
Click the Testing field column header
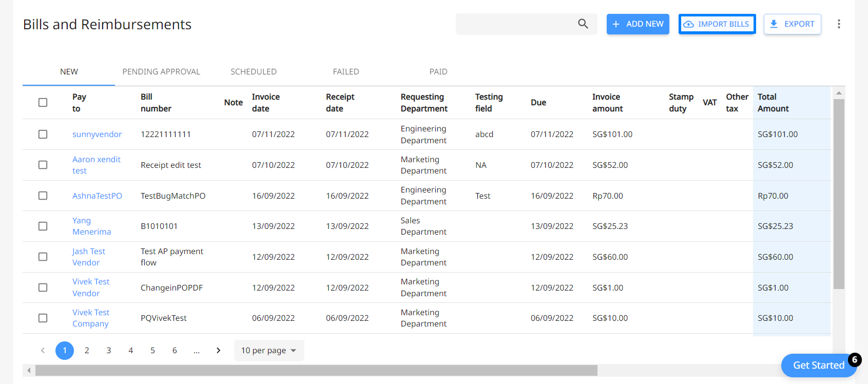(x=489, y=103)
